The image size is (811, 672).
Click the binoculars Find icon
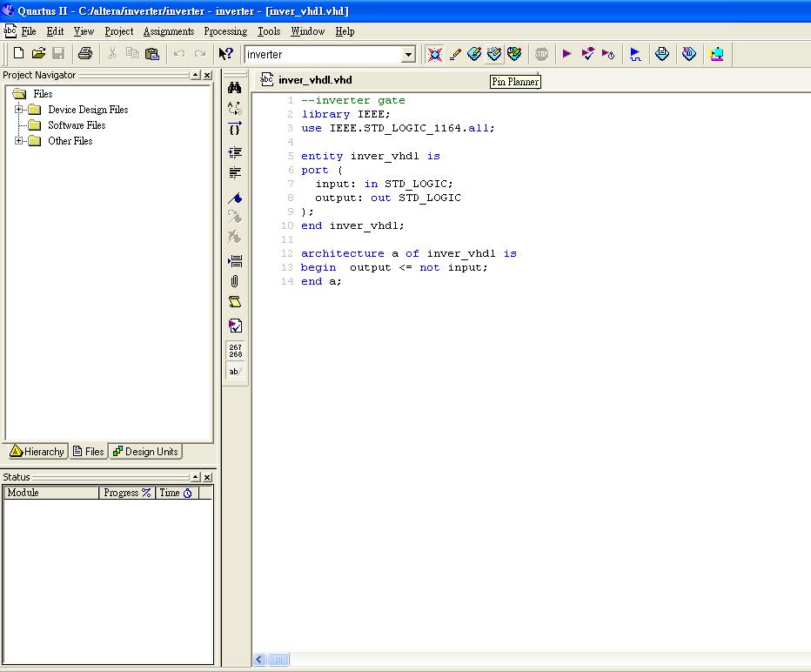(x=234, y=88)
